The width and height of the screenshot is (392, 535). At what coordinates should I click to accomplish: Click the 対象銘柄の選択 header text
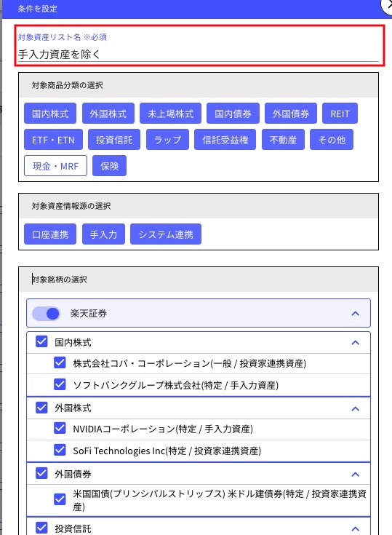(60, 280)
